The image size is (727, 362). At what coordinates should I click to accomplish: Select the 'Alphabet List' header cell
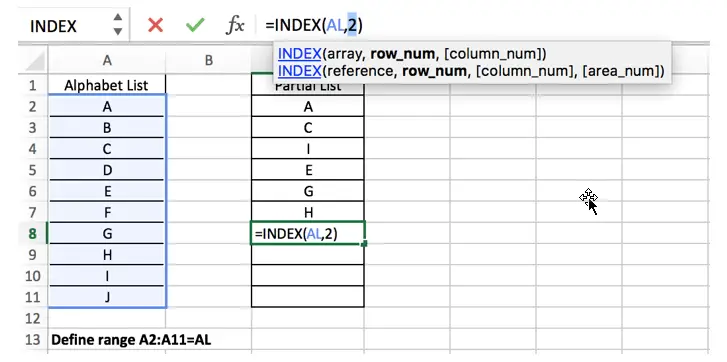click(107, 85)
